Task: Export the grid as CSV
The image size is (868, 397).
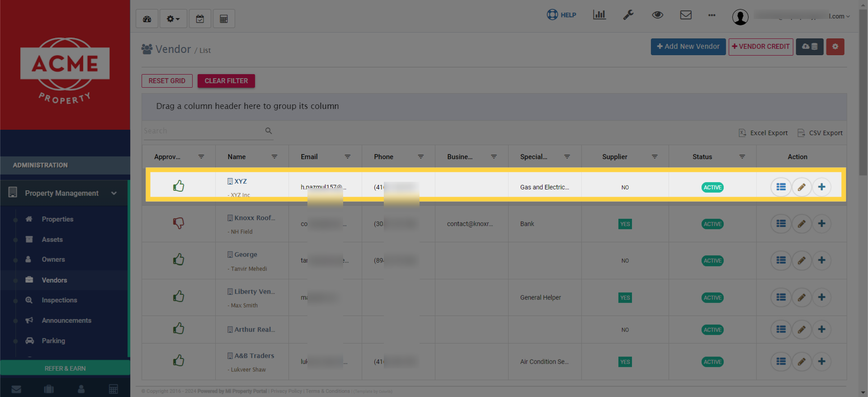Action: [820, 133]
